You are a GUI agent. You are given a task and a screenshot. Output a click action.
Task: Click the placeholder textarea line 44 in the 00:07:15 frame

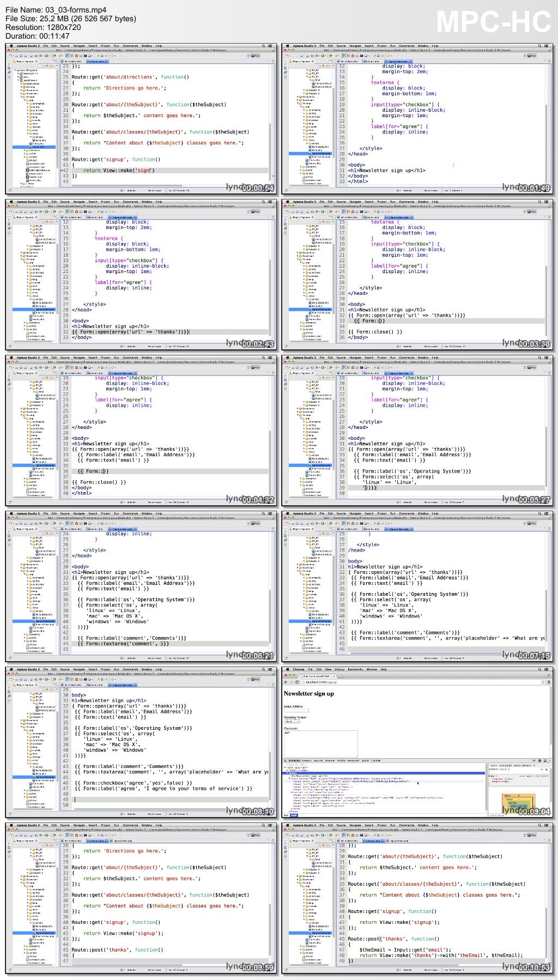(x=447, y=638)
